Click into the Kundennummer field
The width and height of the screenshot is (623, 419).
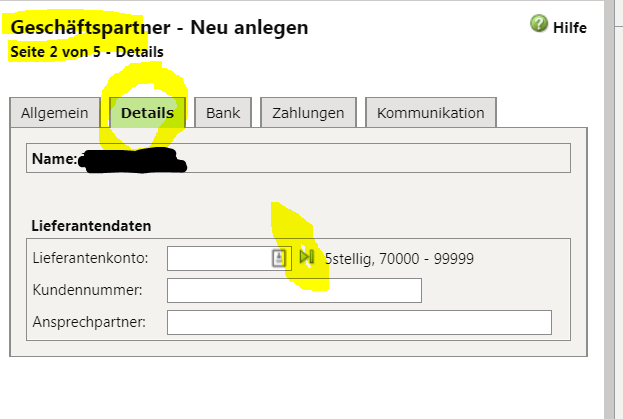(294, 290)
